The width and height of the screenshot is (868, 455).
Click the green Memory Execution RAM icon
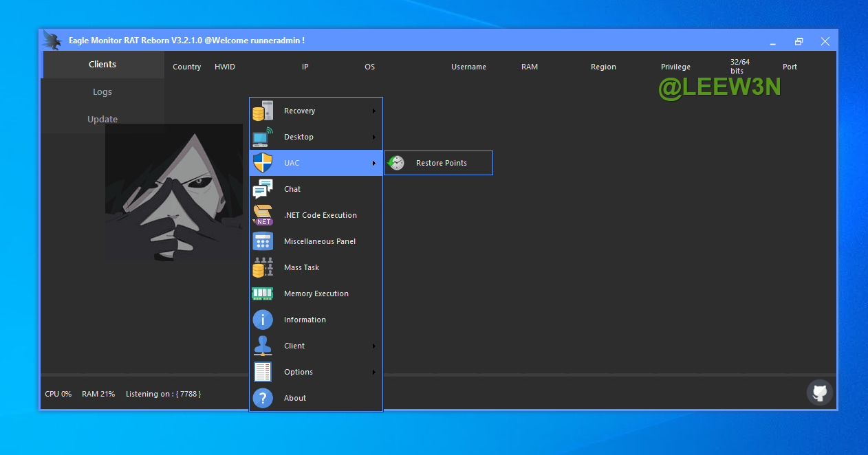263,293
